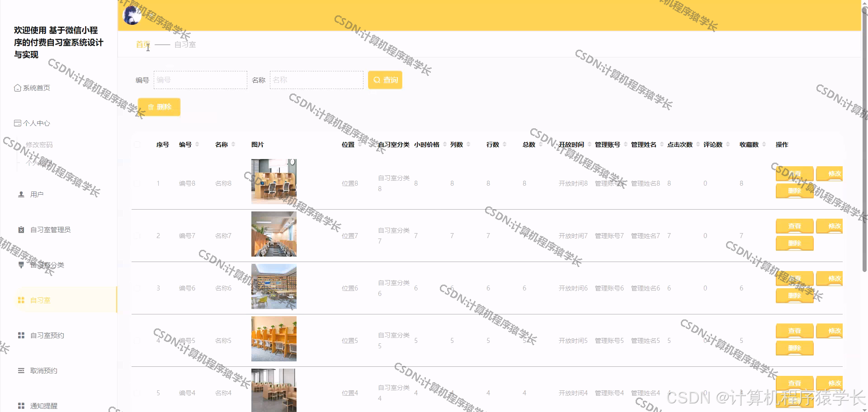Click 修改 button for row 编号7
Viewport: 868px width, 412px height.
click(830, 226)
